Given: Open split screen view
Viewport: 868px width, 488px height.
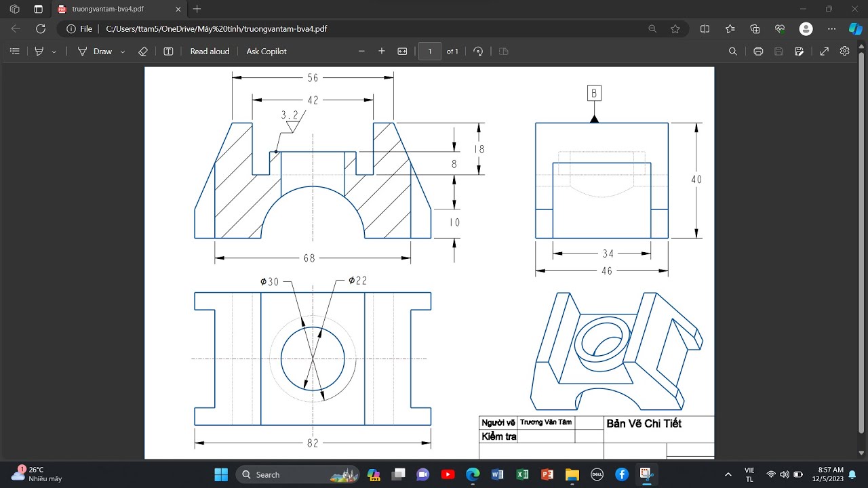Looking at the screenshot, I should pos(705,29).
